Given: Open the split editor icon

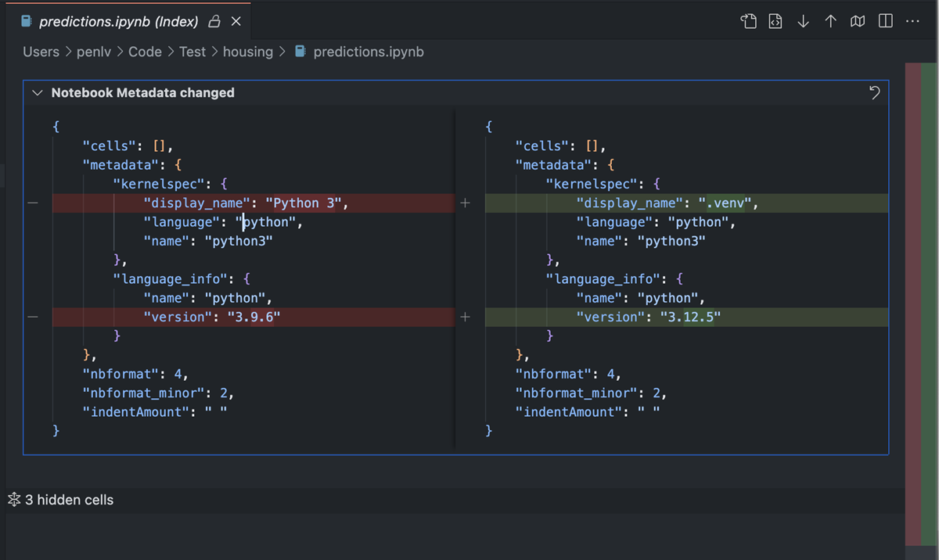Looking at the screenshot, I should pos(885,21).
